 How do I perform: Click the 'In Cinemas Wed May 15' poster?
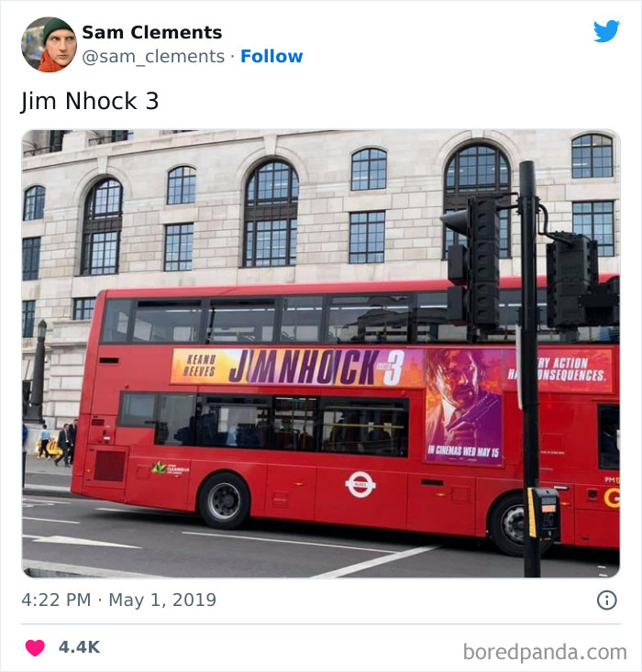(463, 406)
